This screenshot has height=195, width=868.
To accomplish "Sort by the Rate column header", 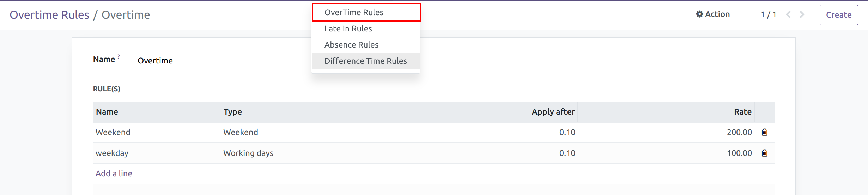I will tap(742, 112).
